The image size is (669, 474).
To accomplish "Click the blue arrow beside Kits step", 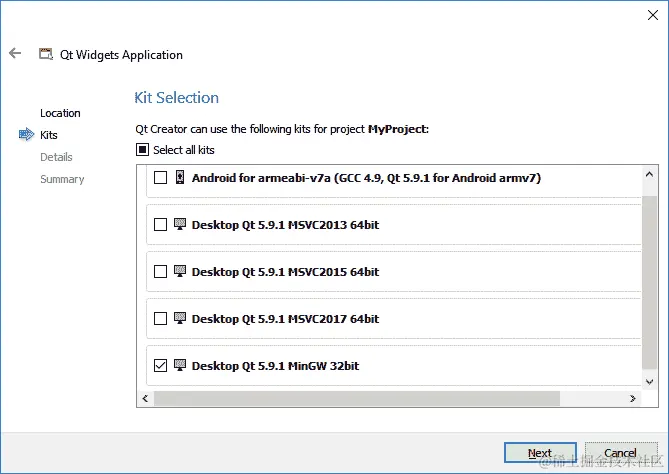I will (26, 134).
